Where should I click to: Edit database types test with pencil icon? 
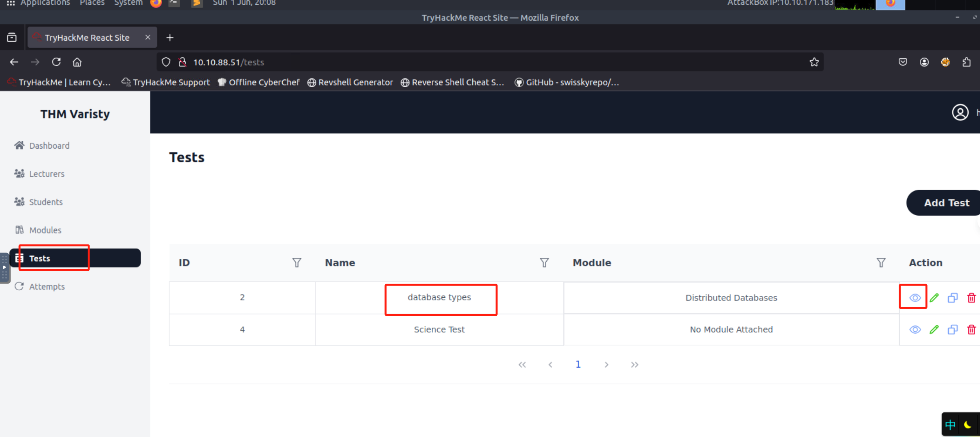[x=934, y=298]
